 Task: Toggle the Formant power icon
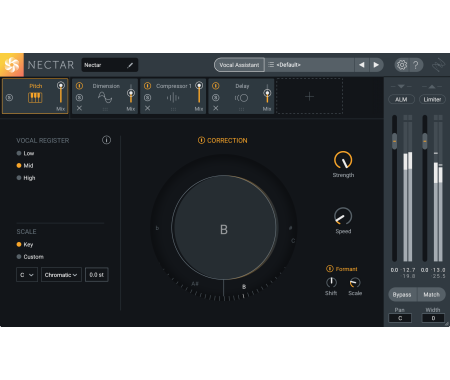coord(330,269)
